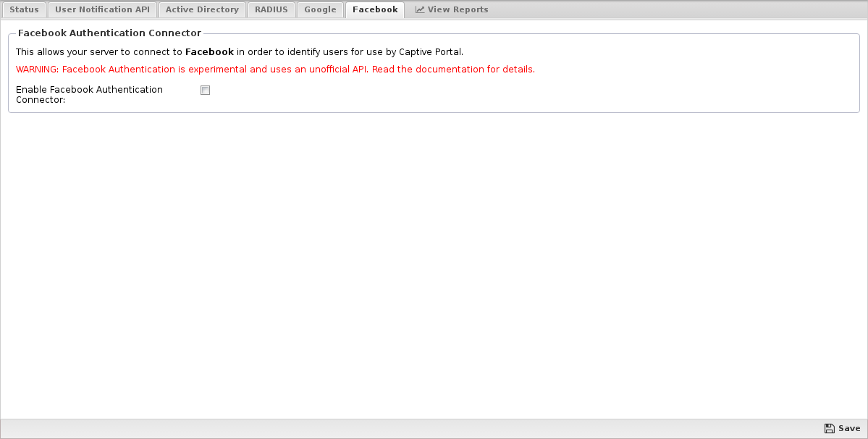Select the Active Directory tab
The height and width of the screenshot is (439, 868).
(x=202, y=9)
